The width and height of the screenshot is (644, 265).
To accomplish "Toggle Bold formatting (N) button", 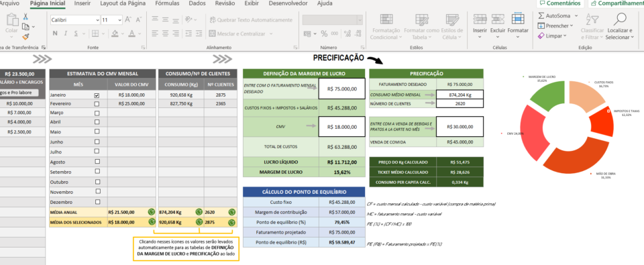I will click(x=55, y=34).
